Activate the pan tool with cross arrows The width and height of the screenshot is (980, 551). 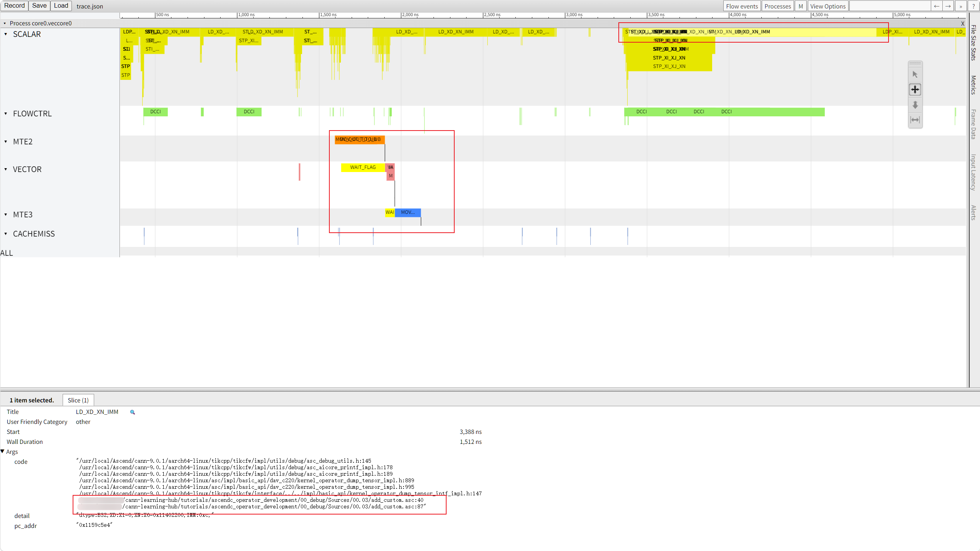tap(915, 89)
